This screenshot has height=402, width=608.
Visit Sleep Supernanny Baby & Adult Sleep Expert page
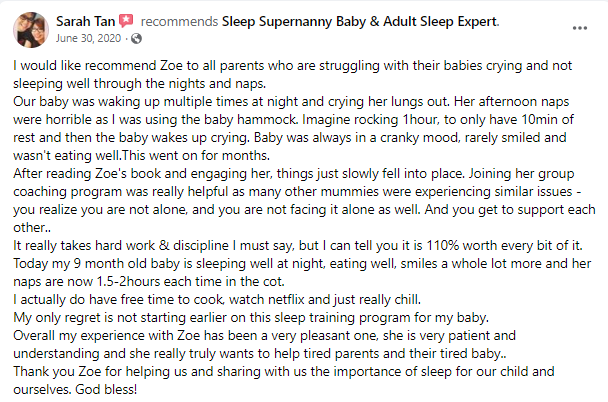pos(360,21)
